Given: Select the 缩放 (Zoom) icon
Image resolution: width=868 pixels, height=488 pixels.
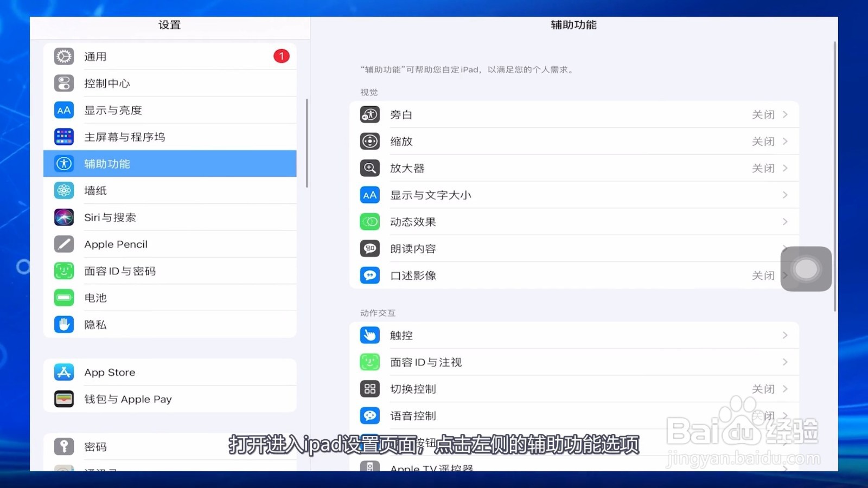Looking at the screenshot, I should [369, 141].
